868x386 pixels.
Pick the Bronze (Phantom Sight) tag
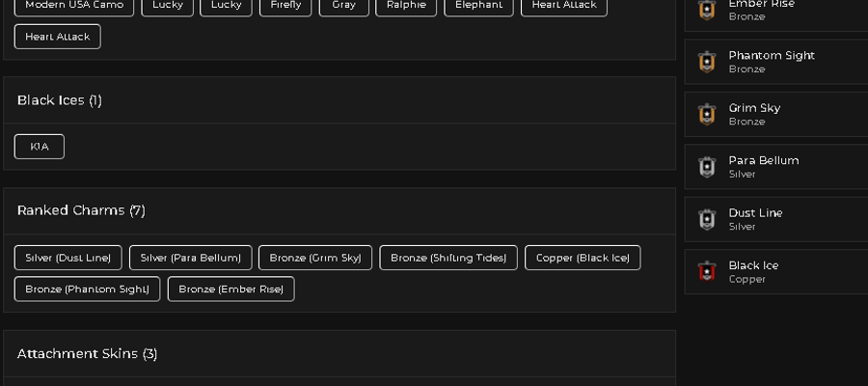tap(87, 289)
